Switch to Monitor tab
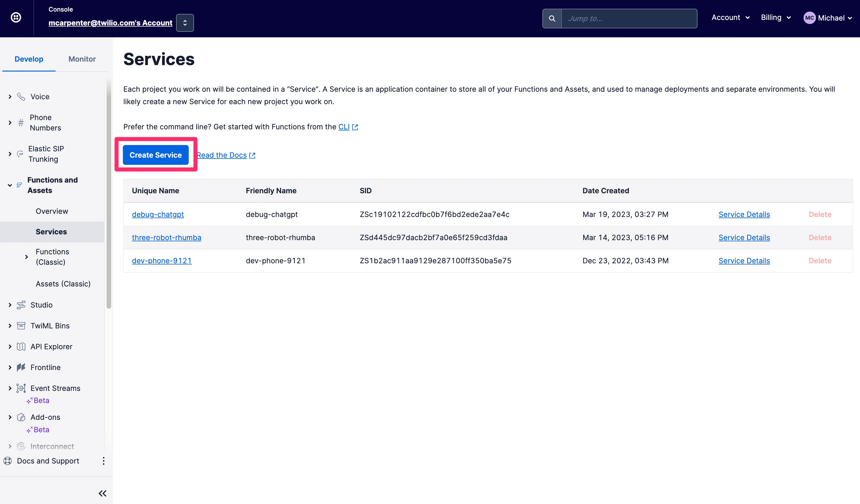The width and height of the screenshot is (860, 504). click(82, 59)
